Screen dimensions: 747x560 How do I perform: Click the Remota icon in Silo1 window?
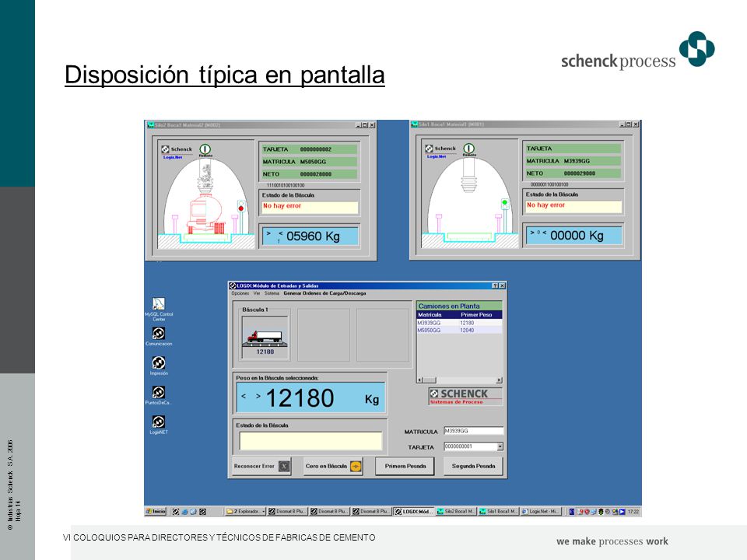468,149
